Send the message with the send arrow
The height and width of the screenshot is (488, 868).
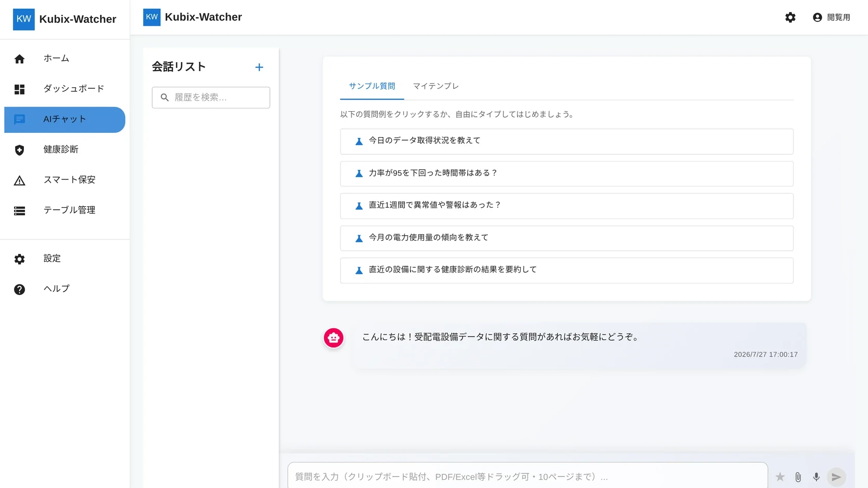click(836, 477)
